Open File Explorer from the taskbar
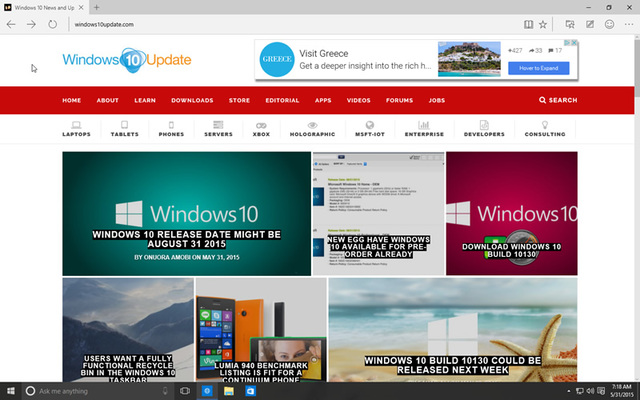The width and height of the screenshot is (640, 400). coord(229,391)
